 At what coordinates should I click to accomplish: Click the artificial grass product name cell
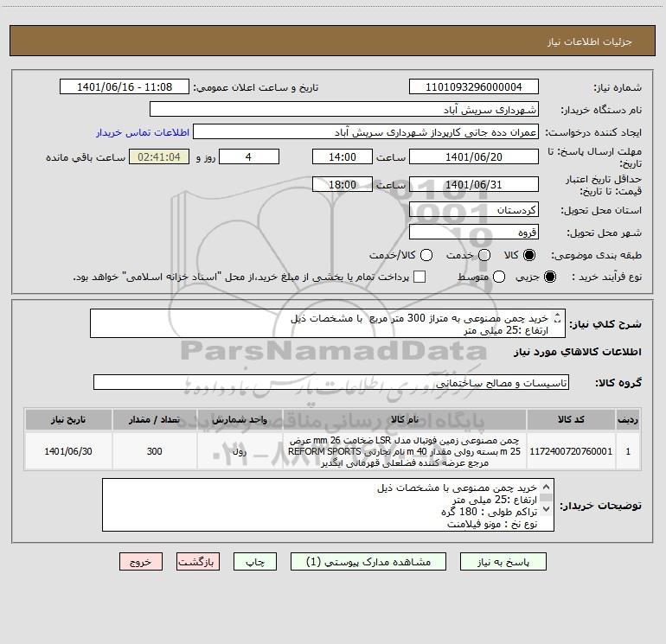click(405, 451)
